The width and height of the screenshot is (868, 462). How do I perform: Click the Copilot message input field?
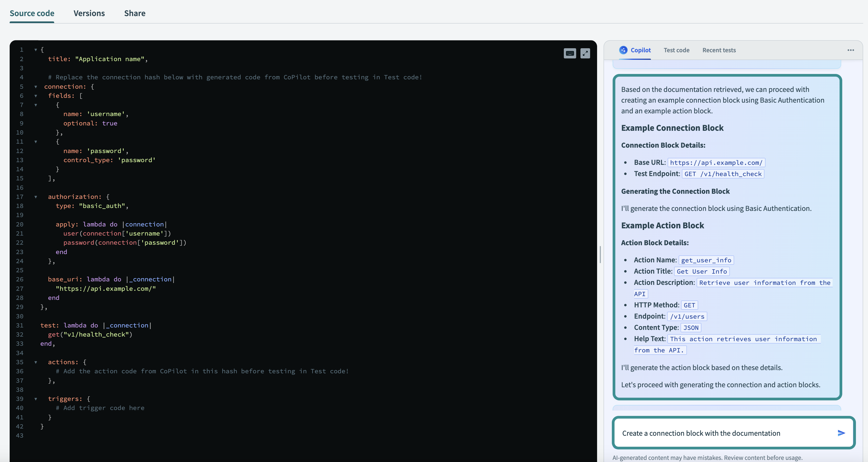(x=714, y=433)
